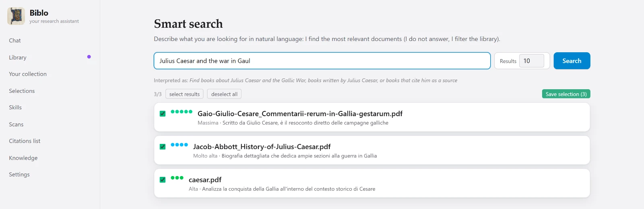
Task: Open the Library section
Action: [x=18, y=57]
